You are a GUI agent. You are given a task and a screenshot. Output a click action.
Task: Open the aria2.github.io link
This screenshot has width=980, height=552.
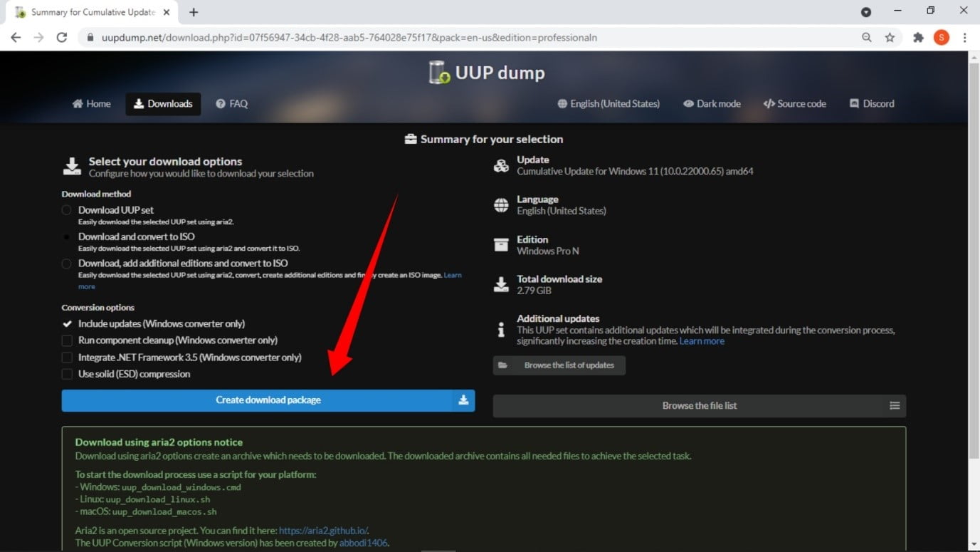pos(323,531)
